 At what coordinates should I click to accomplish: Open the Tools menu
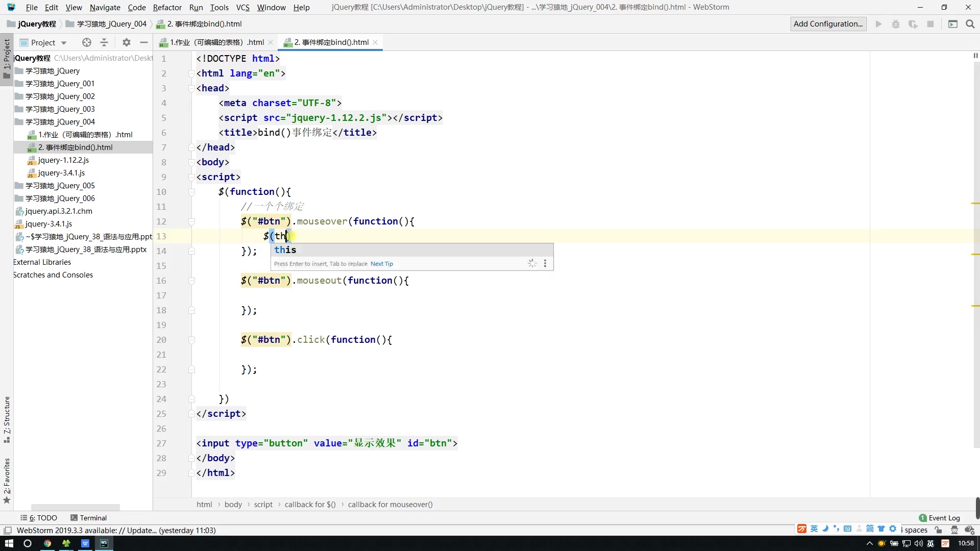pyautogui.click(x=219, y=7)
